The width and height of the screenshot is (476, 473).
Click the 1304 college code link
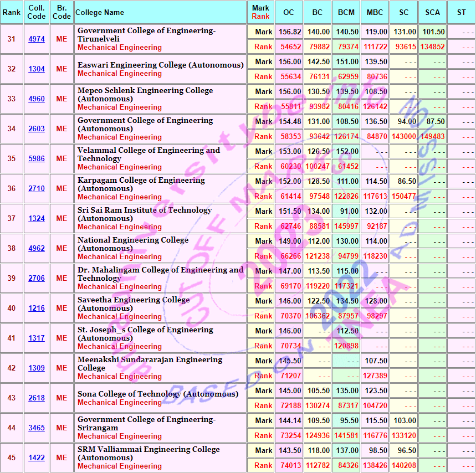click(x=37, y=69)
